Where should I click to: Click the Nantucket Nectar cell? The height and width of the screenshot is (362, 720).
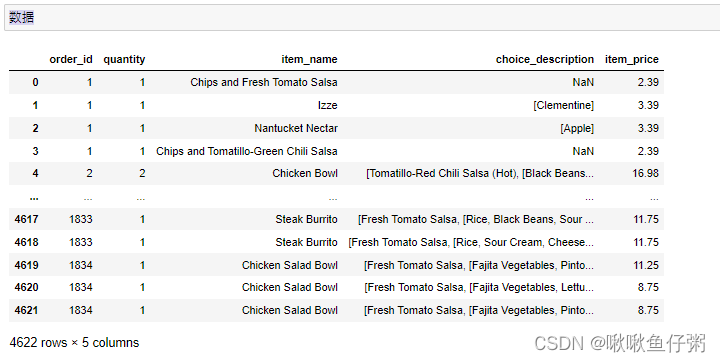(x=296, y=128)
